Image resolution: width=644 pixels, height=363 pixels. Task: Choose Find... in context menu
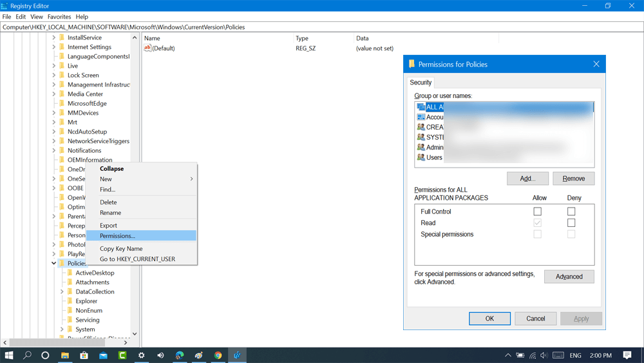point(142,190)
